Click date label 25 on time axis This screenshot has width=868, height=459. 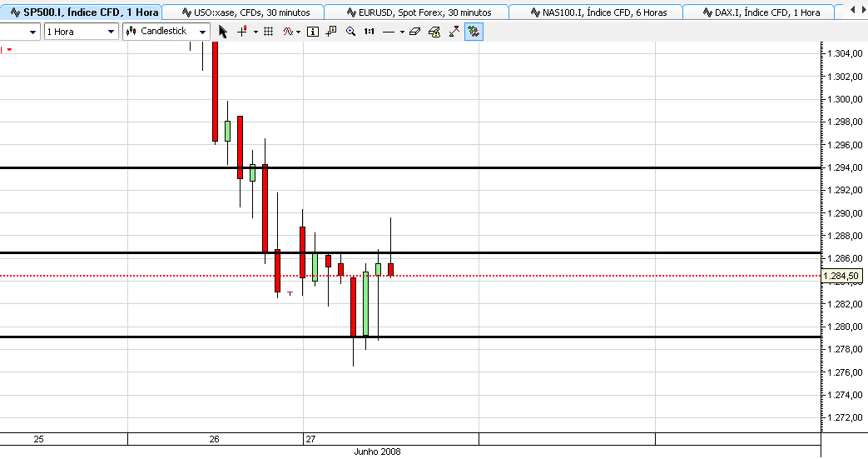[x=39, y=439]
